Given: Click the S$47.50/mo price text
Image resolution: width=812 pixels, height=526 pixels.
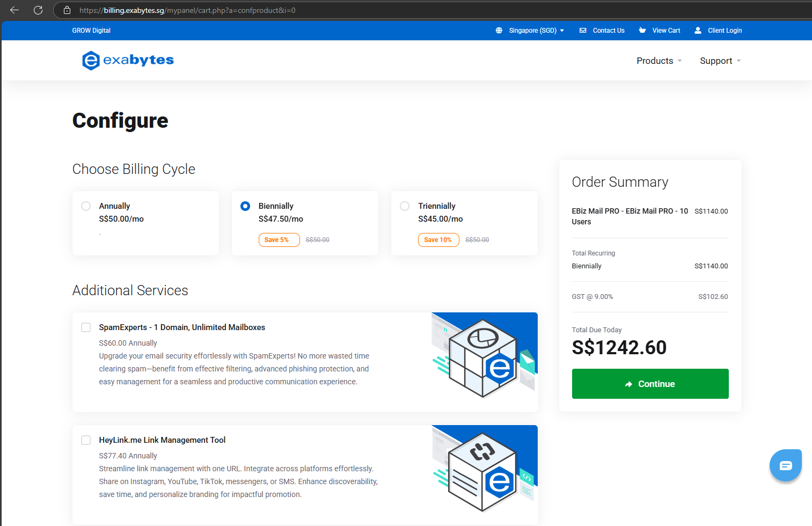Looking at the screenshot, I should point(281,219).
